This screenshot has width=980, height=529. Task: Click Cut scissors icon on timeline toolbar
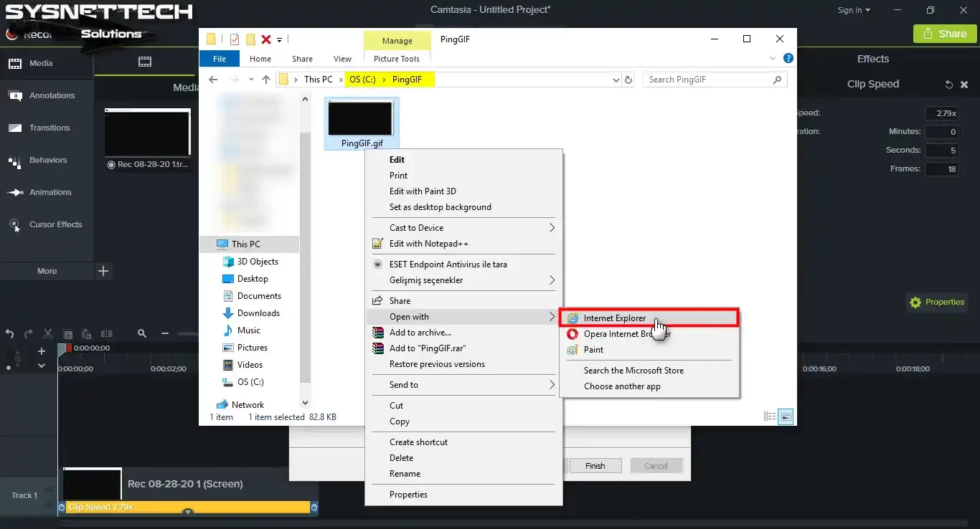48,334
